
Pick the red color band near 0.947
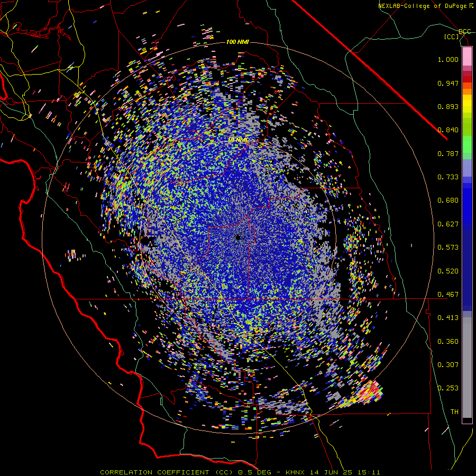[467, 79]
